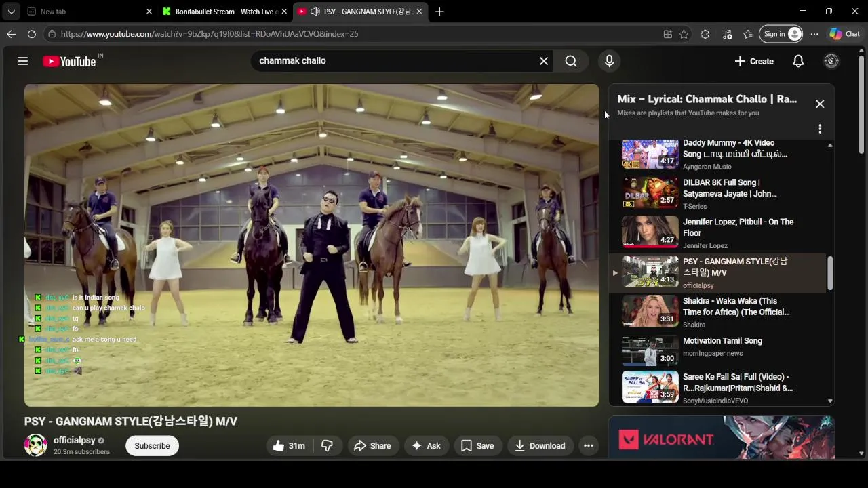
Task: Open the account avatar menu
Action: pos(831,61)
